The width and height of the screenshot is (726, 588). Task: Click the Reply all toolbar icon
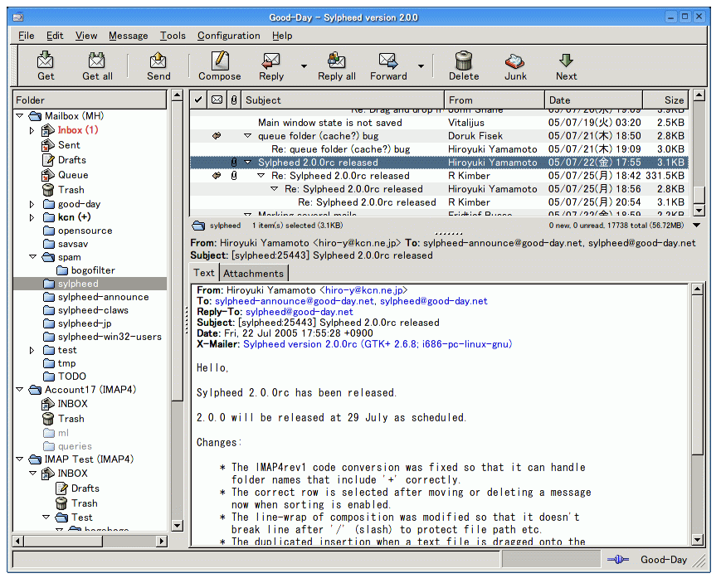[x=337, y=61]
